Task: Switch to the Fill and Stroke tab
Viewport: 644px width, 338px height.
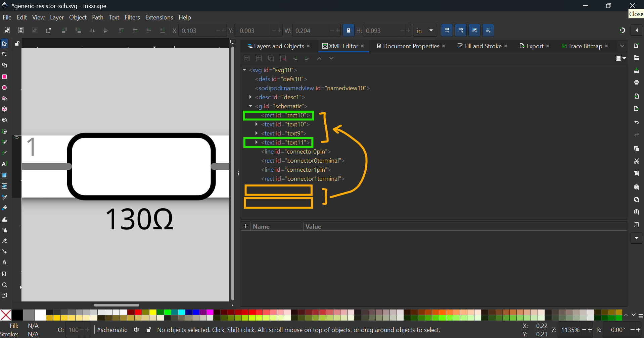Action: coord(482,46)
